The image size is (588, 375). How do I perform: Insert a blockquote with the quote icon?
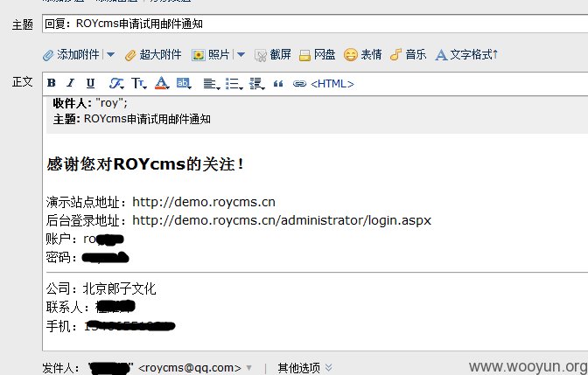[x=278, y=84]
